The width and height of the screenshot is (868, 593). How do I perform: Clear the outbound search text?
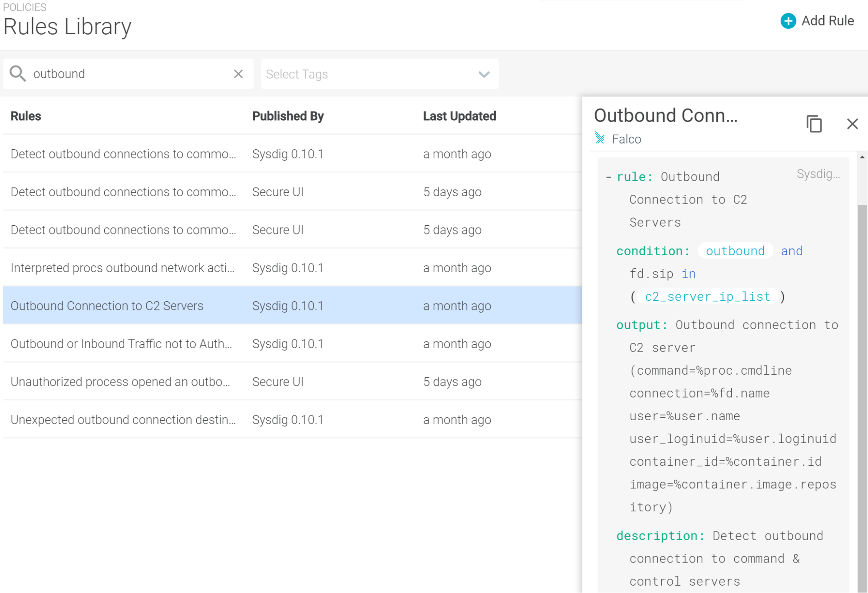click(x=238, y=74)
